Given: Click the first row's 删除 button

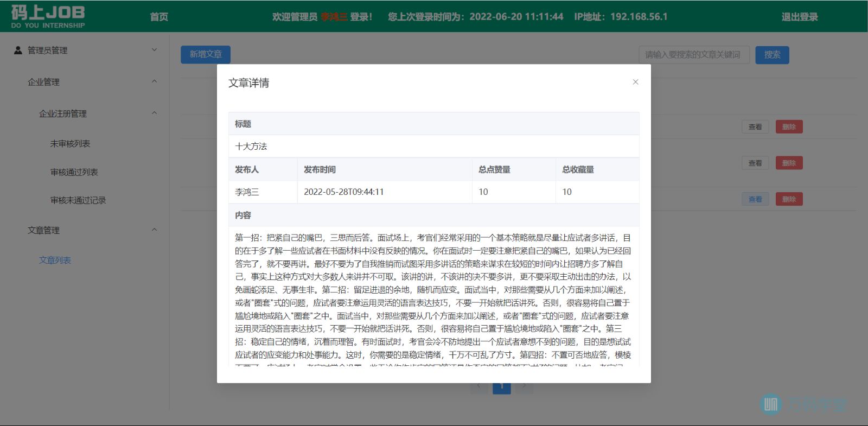Looking at the screenshot, I should (789, 127).
